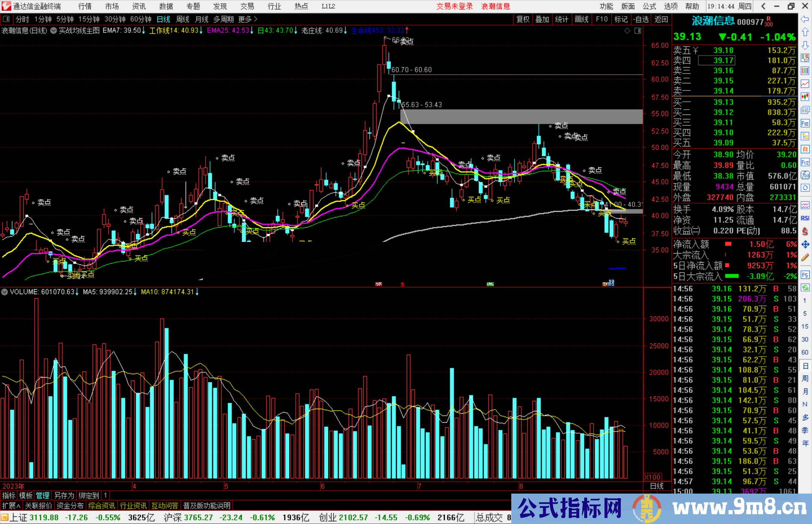Select the pencil drawing tool icon
The height and width of the screenshot is (524, 812).
point(805,258)
